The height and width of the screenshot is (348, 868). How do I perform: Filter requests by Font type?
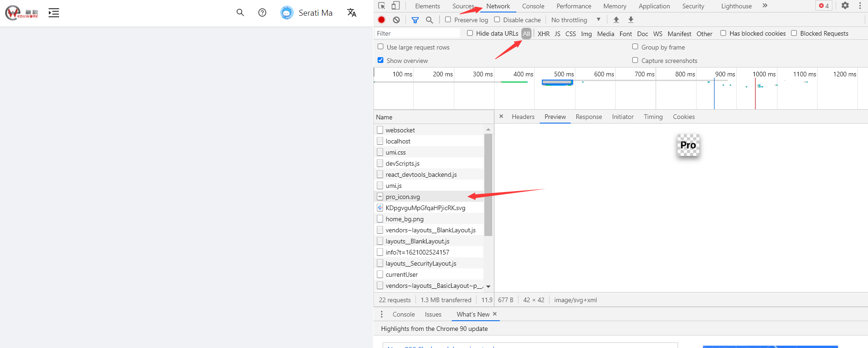(x=626, y=34)
